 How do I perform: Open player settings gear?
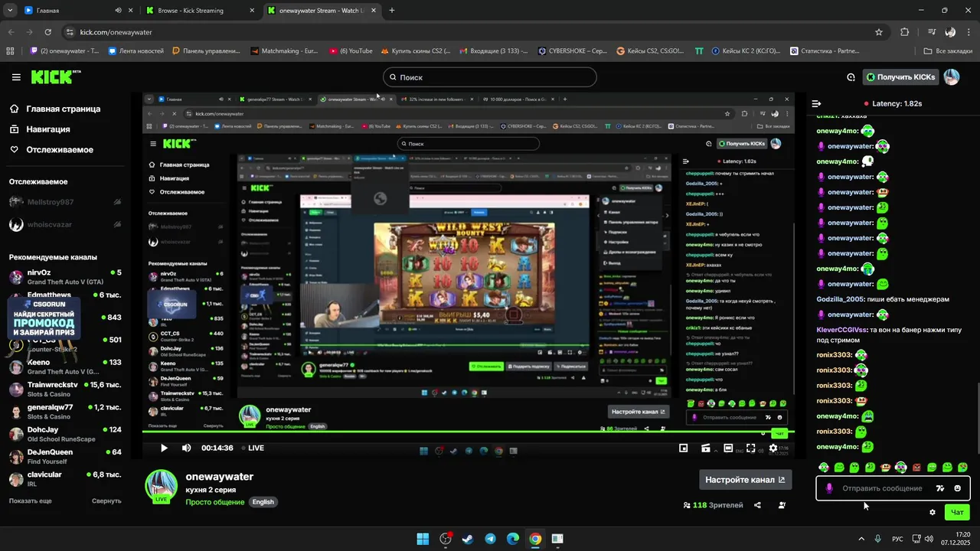773,448
